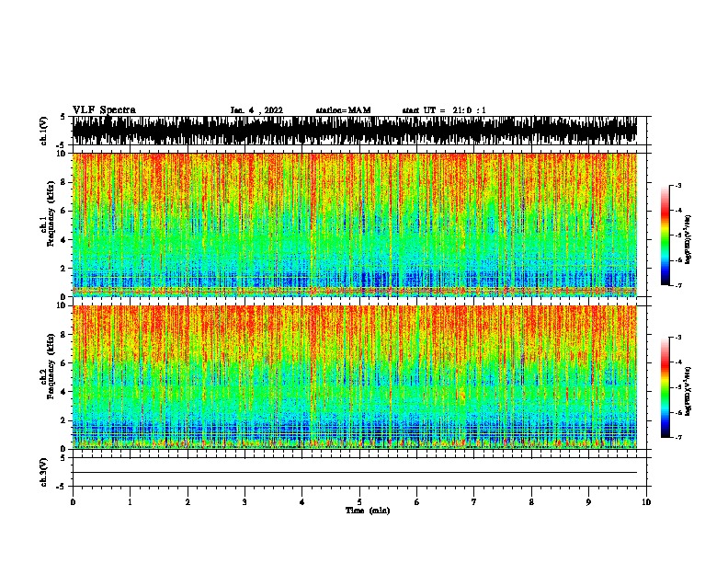Click the "station=MAM" label
This screenshot has width=728, height=563.
pos(343,110)
